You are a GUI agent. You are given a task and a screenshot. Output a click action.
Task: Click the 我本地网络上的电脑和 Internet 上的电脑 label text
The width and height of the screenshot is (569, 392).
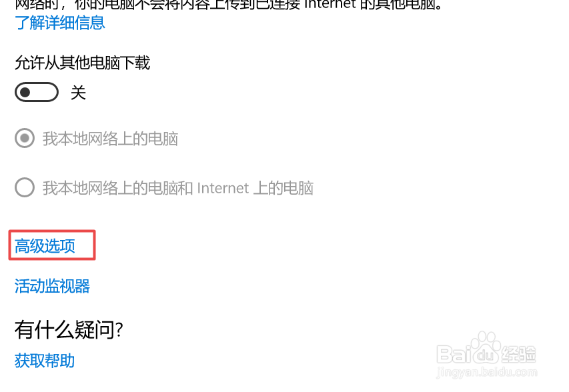(178, 188)
